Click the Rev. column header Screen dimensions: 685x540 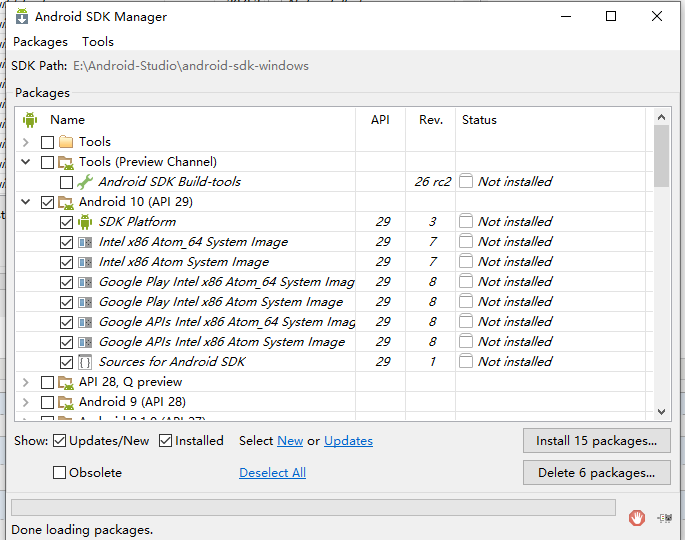[x=431, y=120]
